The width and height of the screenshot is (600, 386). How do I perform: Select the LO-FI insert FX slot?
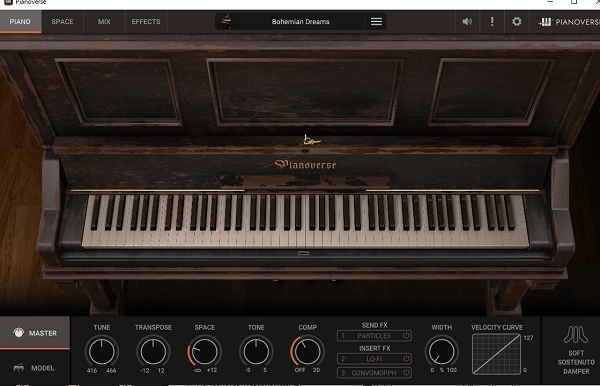coord(374,359)
